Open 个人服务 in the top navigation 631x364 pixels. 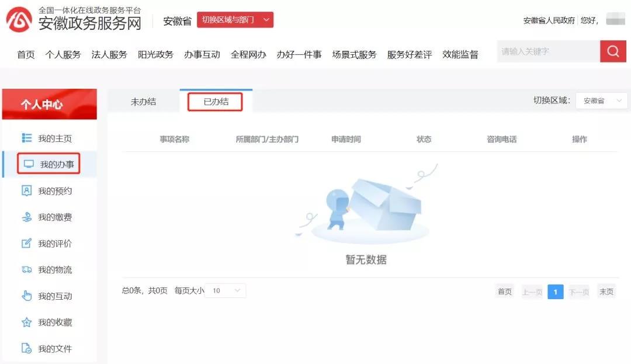pos(63,54)
